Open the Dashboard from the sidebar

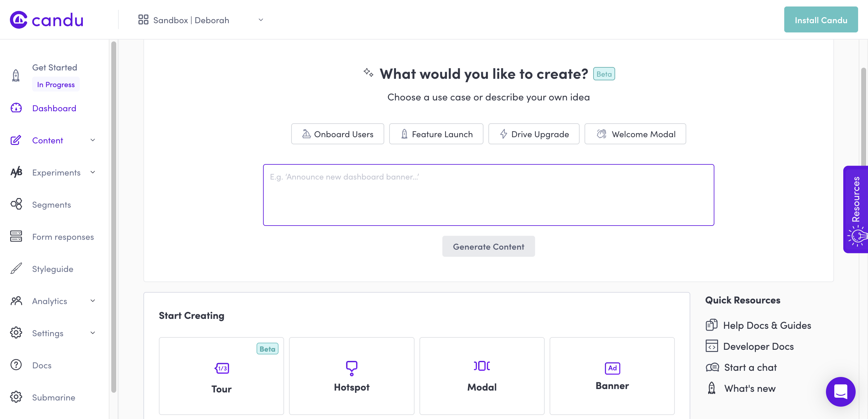[54, 108]
